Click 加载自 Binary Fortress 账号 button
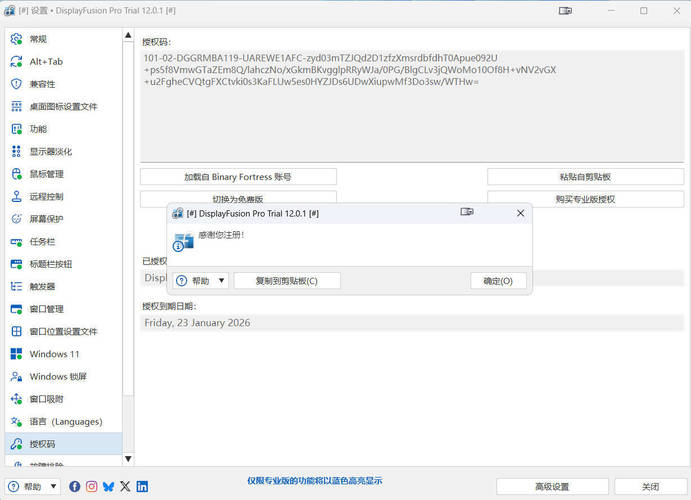The width and height of the screenshot is (691, 500). 238,177
